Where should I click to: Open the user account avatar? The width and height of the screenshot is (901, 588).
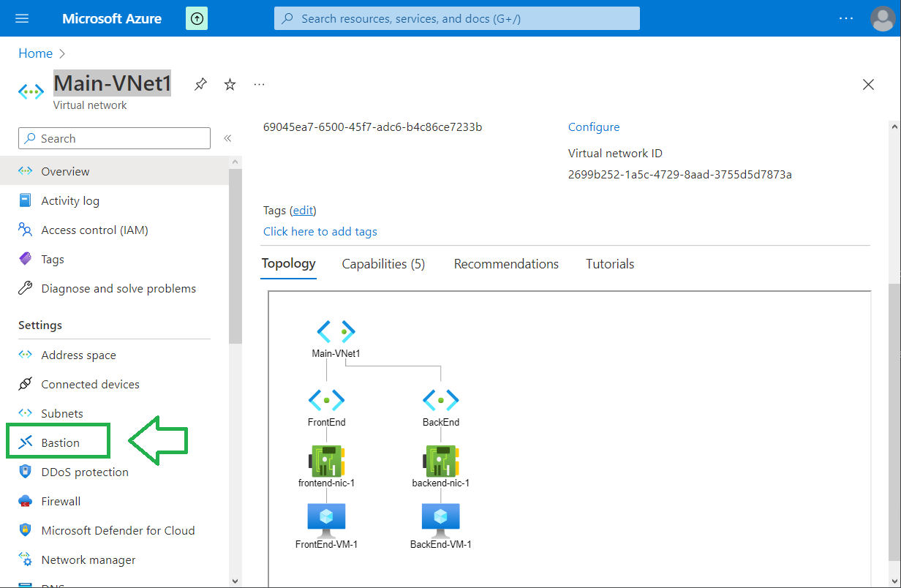pos(883,18)
